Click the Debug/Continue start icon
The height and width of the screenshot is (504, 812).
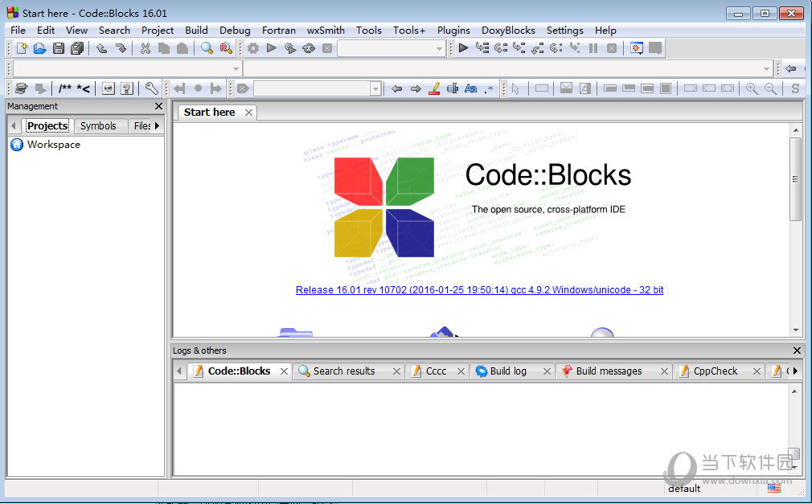[x=463, y=48]
